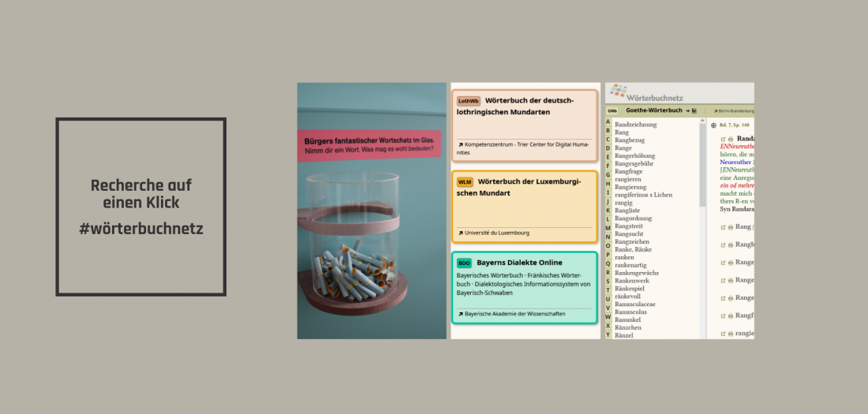Click the print icon beside rangie entry
Viewport: 868px width, 414px height.
coord(730,334)
